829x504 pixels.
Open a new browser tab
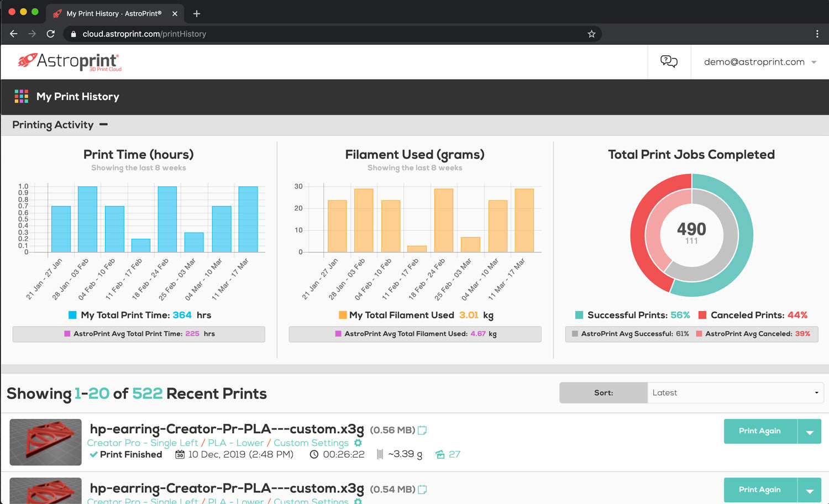click(197, 13)
